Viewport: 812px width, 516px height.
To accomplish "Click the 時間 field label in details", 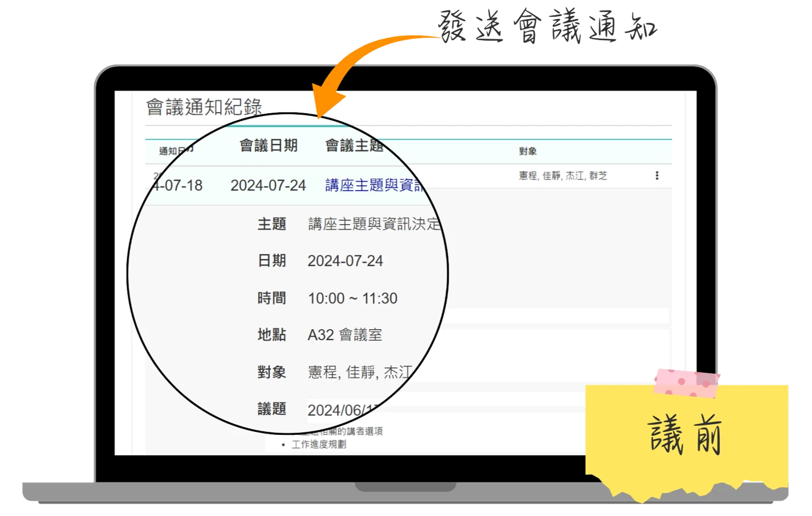I will pyautogui.click(x=272, y=298).
